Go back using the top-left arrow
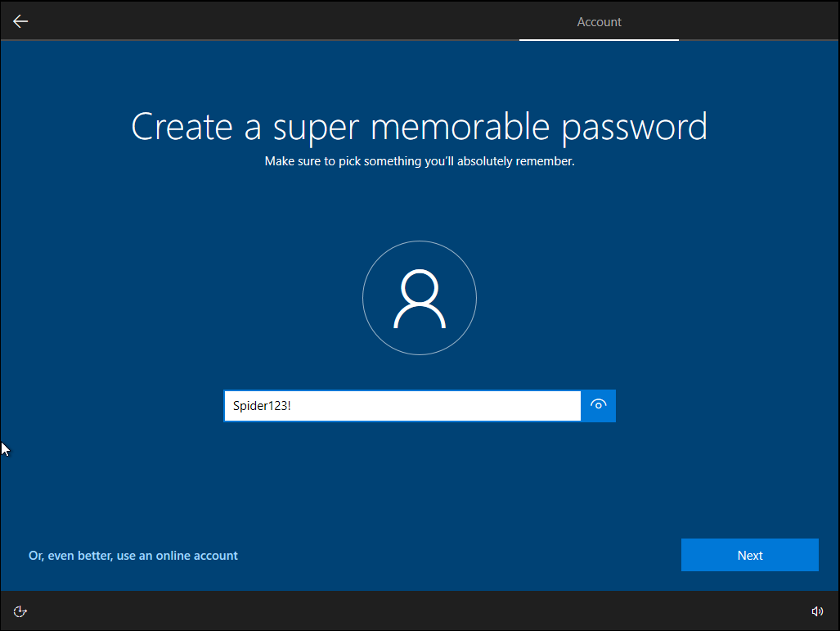This screenshot has height=631, width=840. (20, 21)
